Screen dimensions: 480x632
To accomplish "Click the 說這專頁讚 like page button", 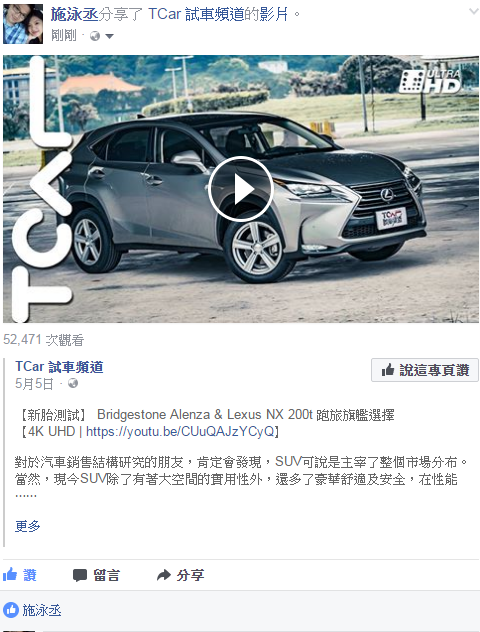I will click(425, 370).
